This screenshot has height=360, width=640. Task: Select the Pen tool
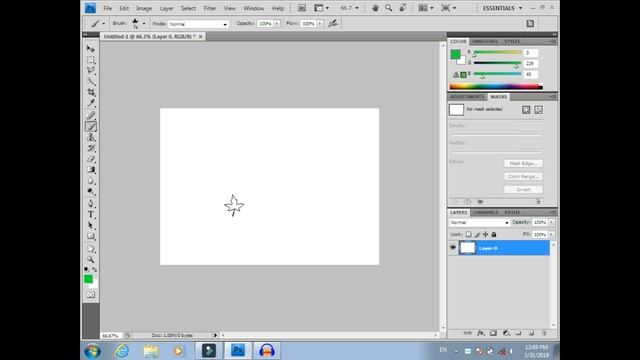91,204
